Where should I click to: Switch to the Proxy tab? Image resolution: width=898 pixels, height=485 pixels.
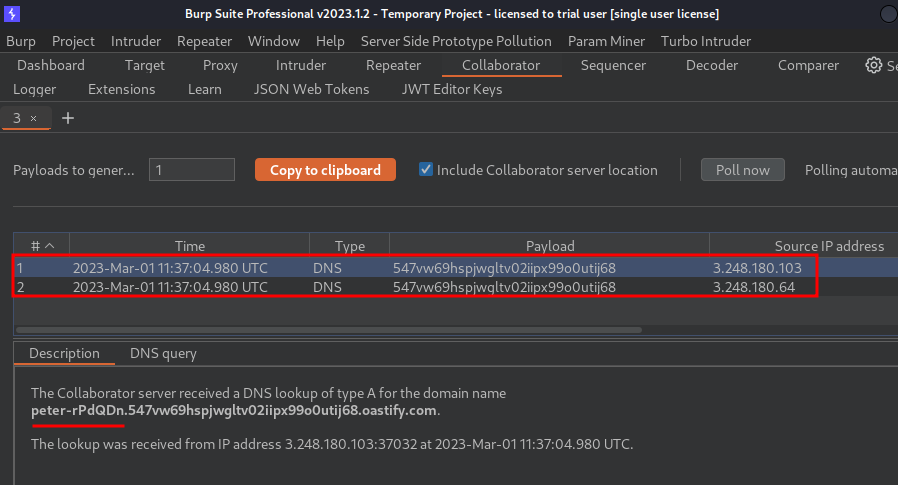tap(220, 65)
